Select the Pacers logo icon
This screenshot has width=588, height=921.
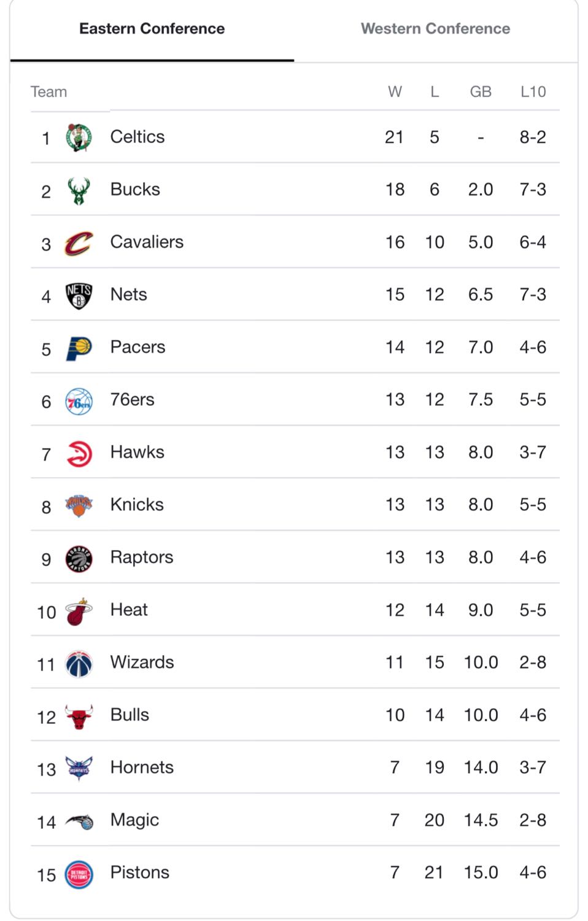pyautogui.click(x=79, y=348)
